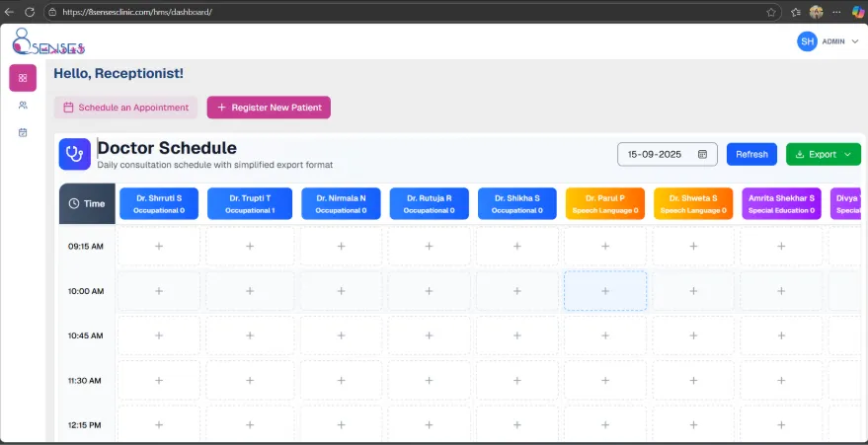Add 10:00 AM slot for Dr. Shrruti S
This screenshot has width=868, height=445.
159,291
